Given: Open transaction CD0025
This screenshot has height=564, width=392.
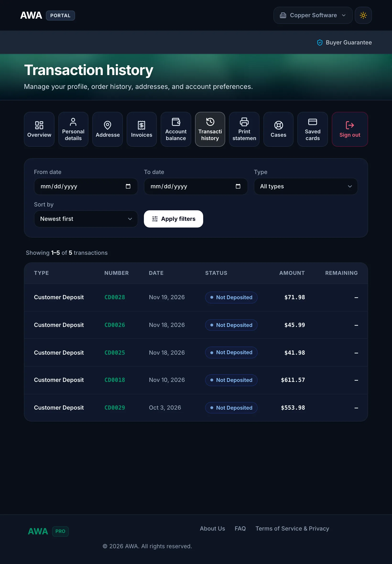Looking at the screenshot, I should tap(115, 352).
